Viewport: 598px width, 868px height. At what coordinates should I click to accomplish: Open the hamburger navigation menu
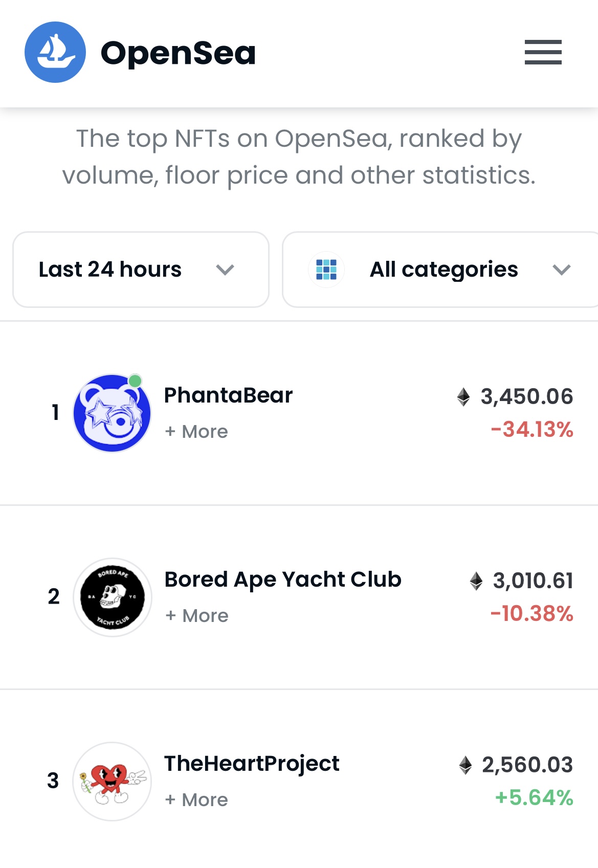coord(543,52)
